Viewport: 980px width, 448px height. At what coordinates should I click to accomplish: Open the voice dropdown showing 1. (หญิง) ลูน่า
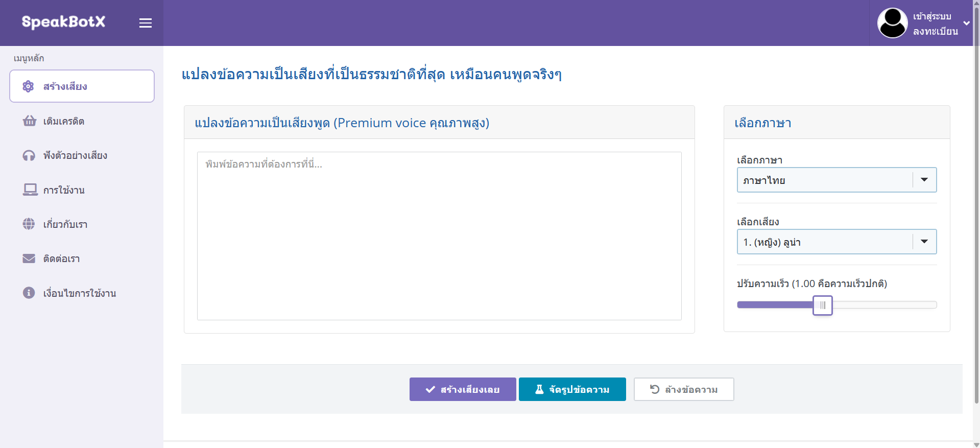click(836, 242)
